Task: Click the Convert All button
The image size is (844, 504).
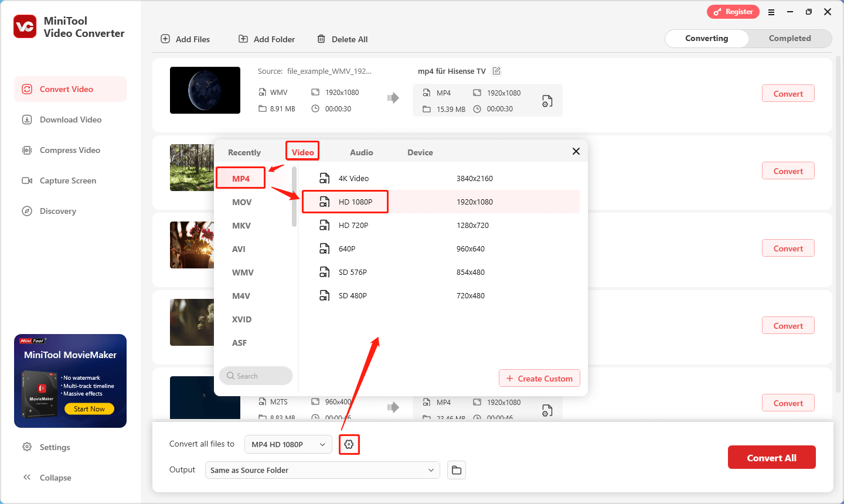Action: (771, 458)
